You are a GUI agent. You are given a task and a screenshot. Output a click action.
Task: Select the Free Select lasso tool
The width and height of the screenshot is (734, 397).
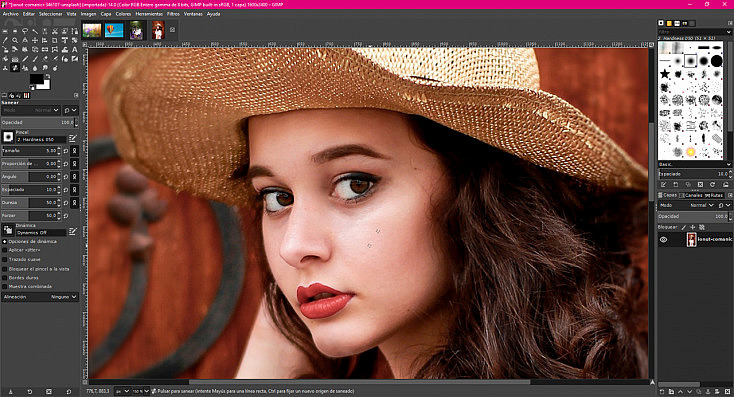point(25,31)
